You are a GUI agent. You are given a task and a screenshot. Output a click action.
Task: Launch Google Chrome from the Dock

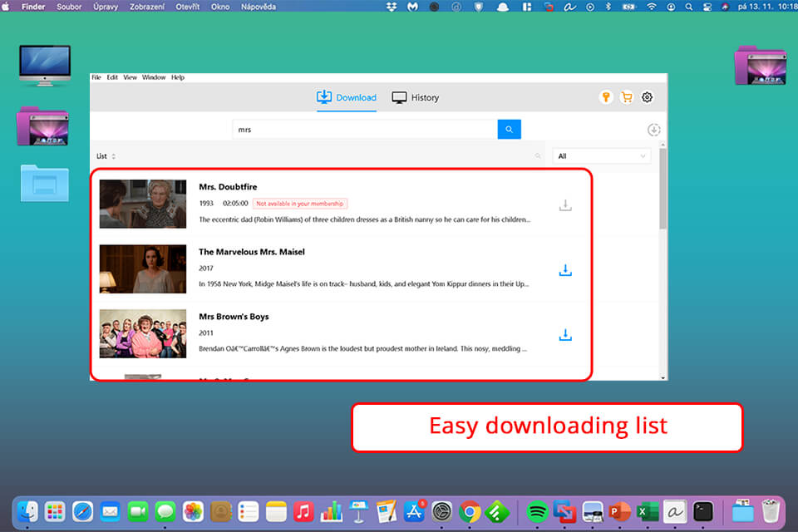[470, 512]
